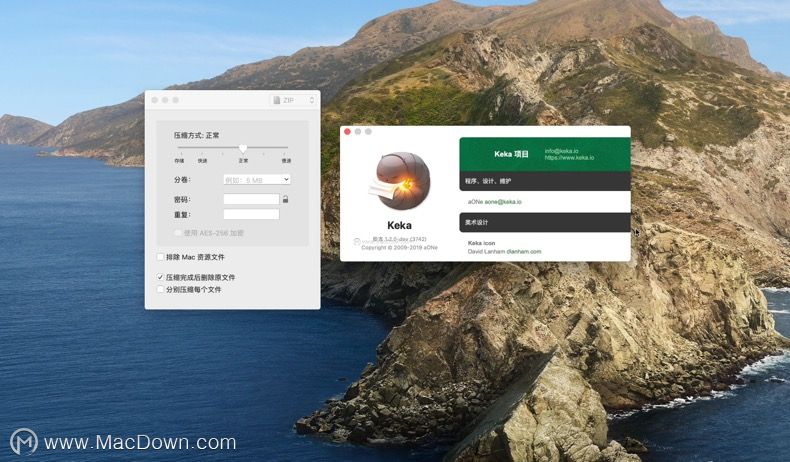Minimize the Keka about window
Image resolution: width=790 pixels, height=462 pixels.
pos(358,131)
